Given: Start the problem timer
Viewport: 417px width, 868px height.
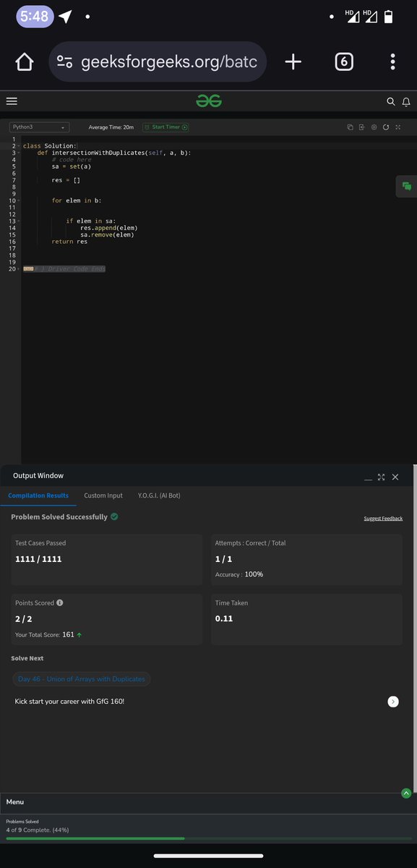Looking at the screenshot, I should (165, 127).
